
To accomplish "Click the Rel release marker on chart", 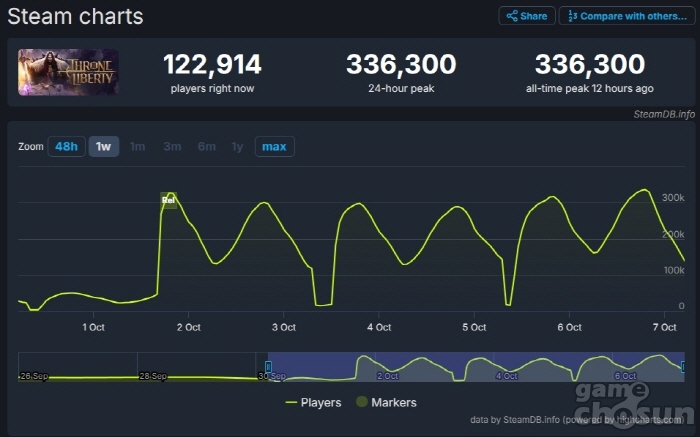I will click(x=168, y=200).
